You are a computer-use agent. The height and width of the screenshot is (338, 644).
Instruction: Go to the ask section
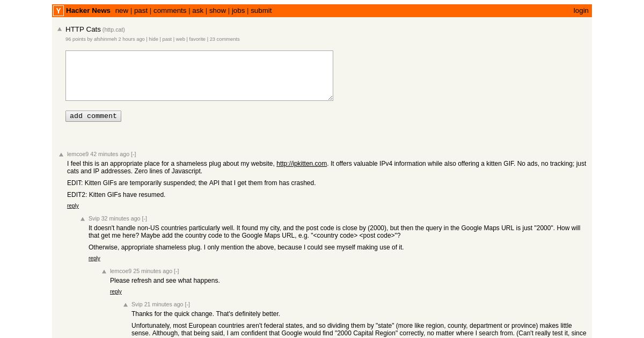198,11
